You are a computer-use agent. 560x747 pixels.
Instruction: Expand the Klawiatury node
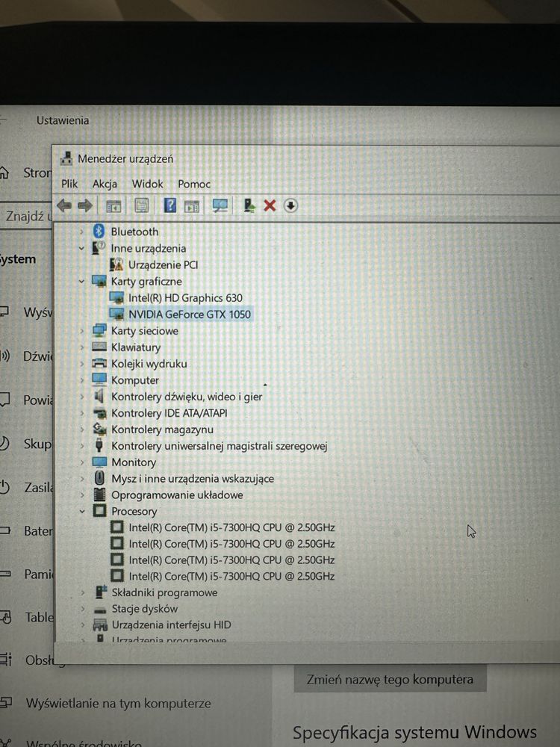(x=81, y=347)
